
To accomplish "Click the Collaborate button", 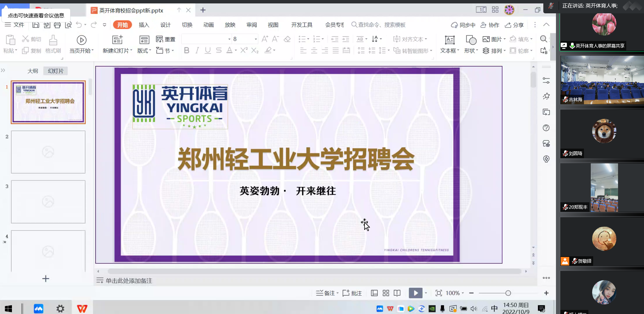I will [x=490, y=25].
